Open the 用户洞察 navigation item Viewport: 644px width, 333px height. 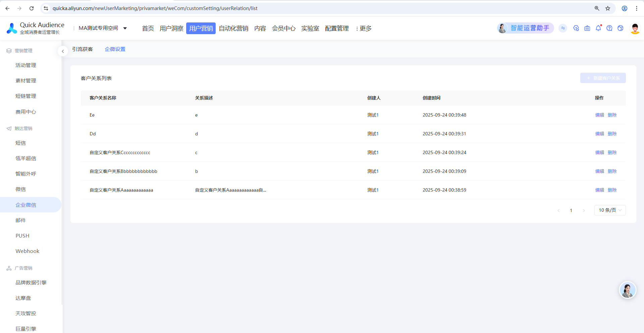(x=171, y=28)
